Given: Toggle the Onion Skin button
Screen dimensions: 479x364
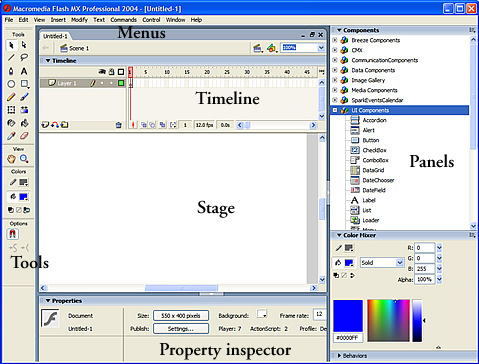Looking at the screenshot, I should pos(144,125).
